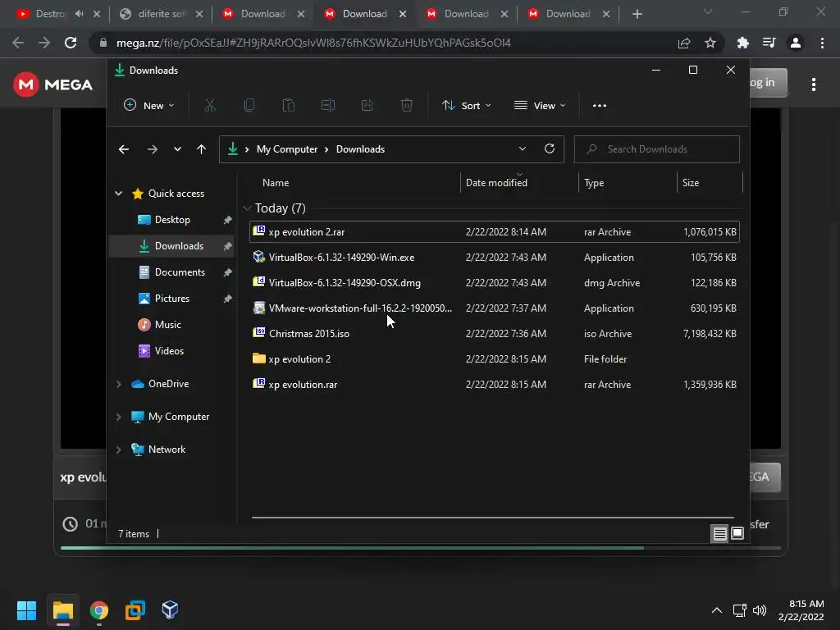The height and width of the screenshot is (630, 840).
Task: Show hidden system tray icons
Action: click(x=717, y=610)
